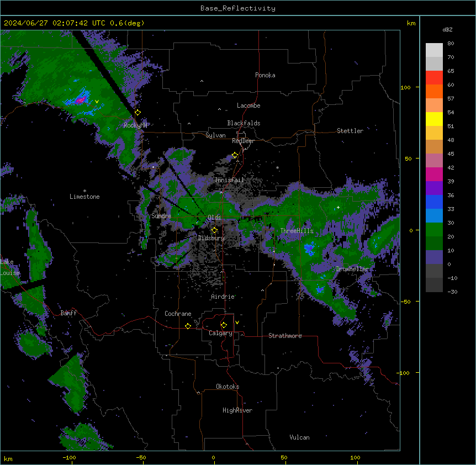Click the yellow diamond marker below Cochrane
Image resolution: width=476 pixels, height=465 pixels.
(188, 326)
